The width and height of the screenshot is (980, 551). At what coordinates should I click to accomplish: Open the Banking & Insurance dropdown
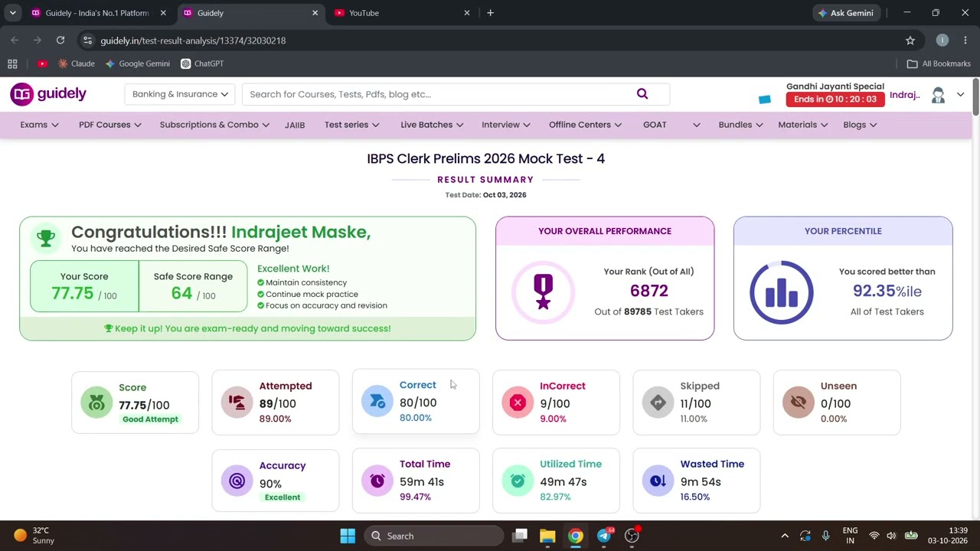[180, 94]
